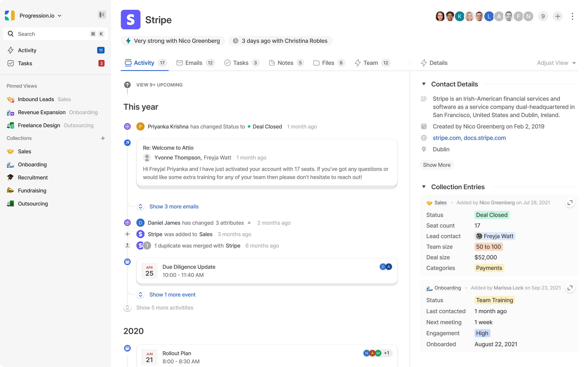The image size is (588, 367).
Task: Switch to the Emails tab
Action: click(x=194, y=63)
